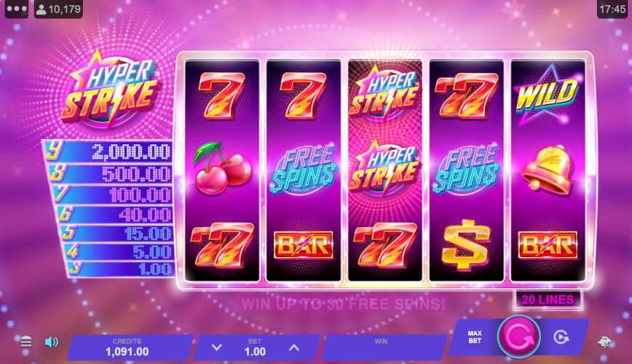Click the Wild star symbol on reel five
632x364 pixels.
tap(548, 95)
